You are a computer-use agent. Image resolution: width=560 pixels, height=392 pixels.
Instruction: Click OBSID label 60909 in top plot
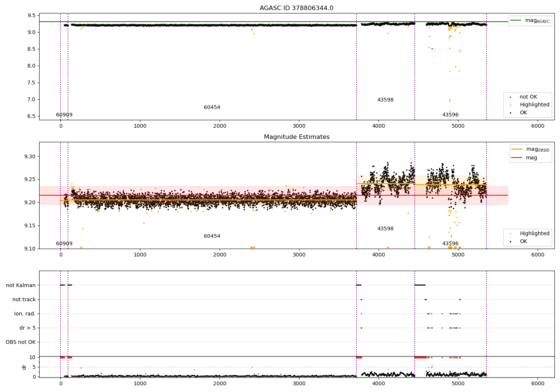click(64, 115)
